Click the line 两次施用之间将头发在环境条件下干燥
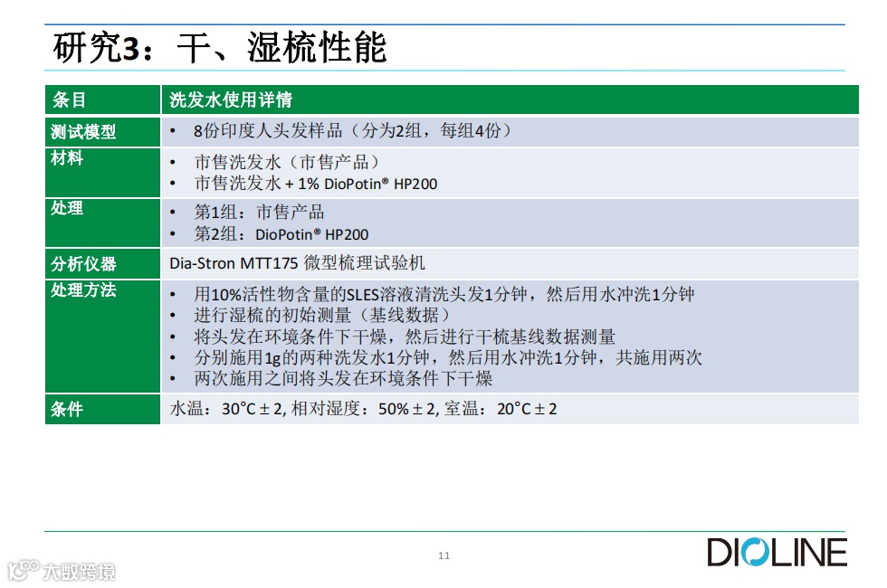Viewport: 887px width, 588px height. coord(343,379)
